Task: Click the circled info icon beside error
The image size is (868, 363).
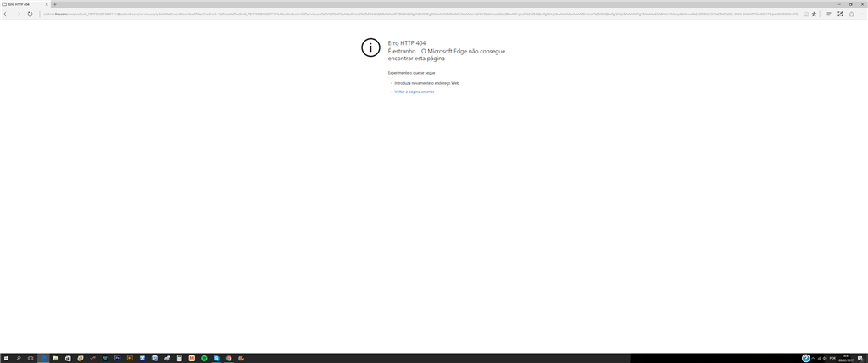Action: click(x=371, y=47)
